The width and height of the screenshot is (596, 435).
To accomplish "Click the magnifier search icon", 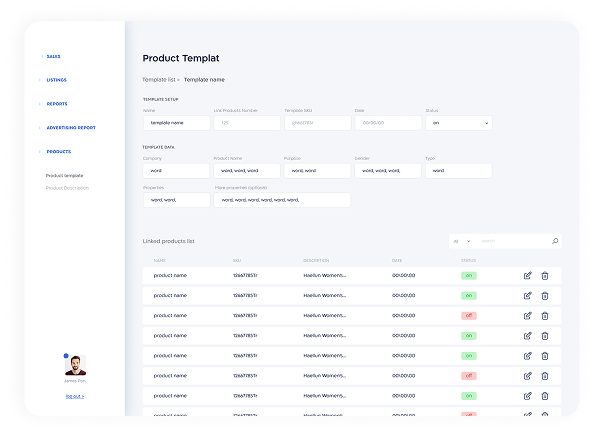I will 555,241.
